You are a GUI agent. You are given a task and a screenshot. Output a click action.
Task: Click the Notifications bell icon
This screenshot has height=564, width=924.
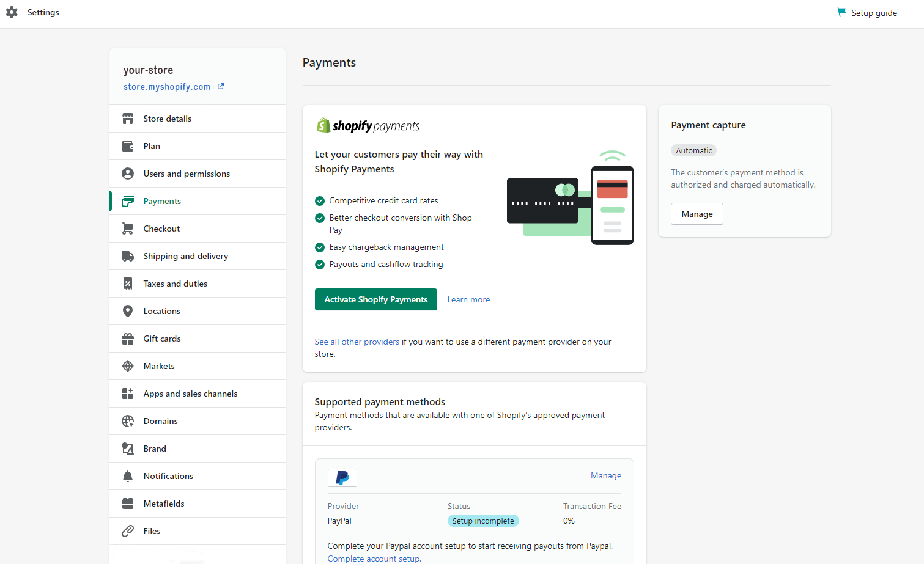(127, 475)
